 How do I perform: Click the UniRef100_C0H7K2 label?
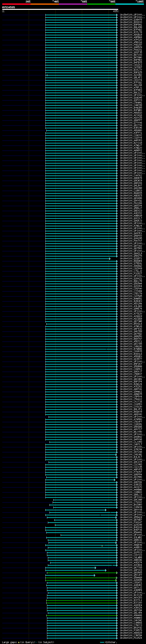(131, 175)
